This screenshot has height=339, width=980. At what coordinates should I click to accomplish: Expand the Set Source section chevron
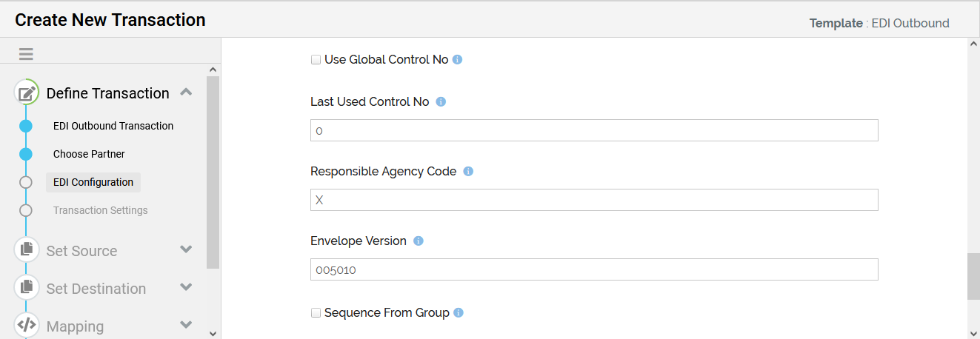(187, 249)
